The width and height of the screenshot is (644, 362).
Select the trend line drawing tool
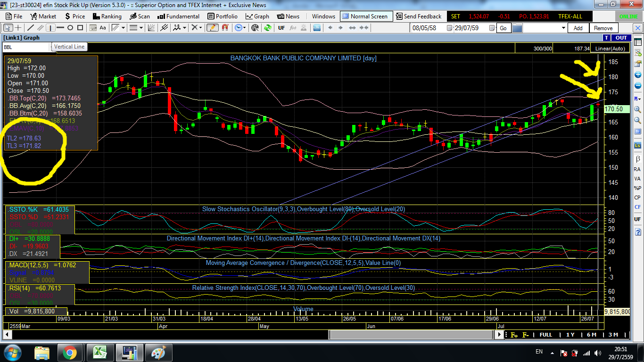click(x=31, y=28)
